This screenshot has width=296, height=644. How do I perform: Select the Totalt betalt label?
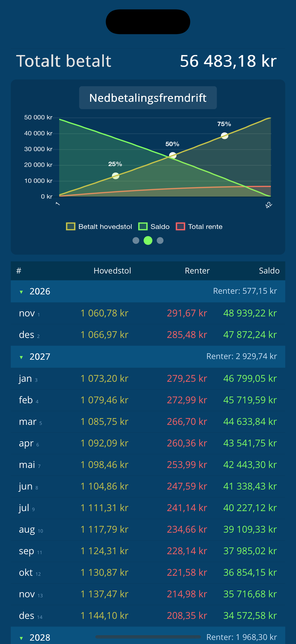(x=64, y=61)
